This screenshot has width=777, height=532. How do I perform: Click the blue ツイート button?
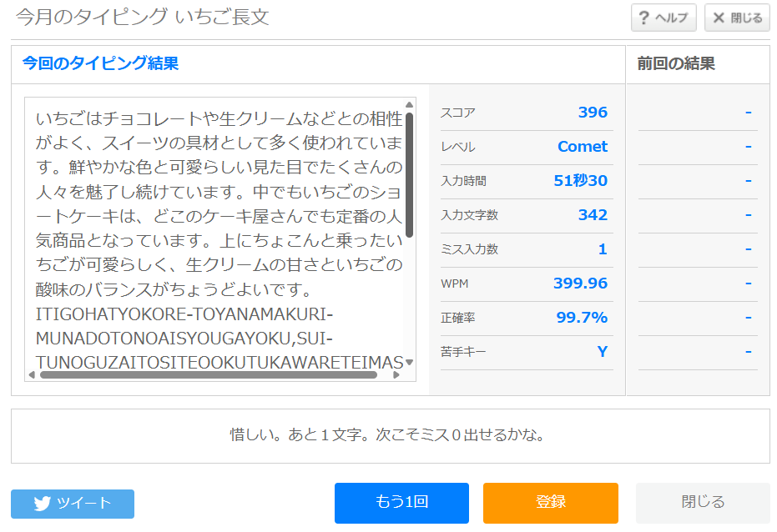(x=73, y=504)
